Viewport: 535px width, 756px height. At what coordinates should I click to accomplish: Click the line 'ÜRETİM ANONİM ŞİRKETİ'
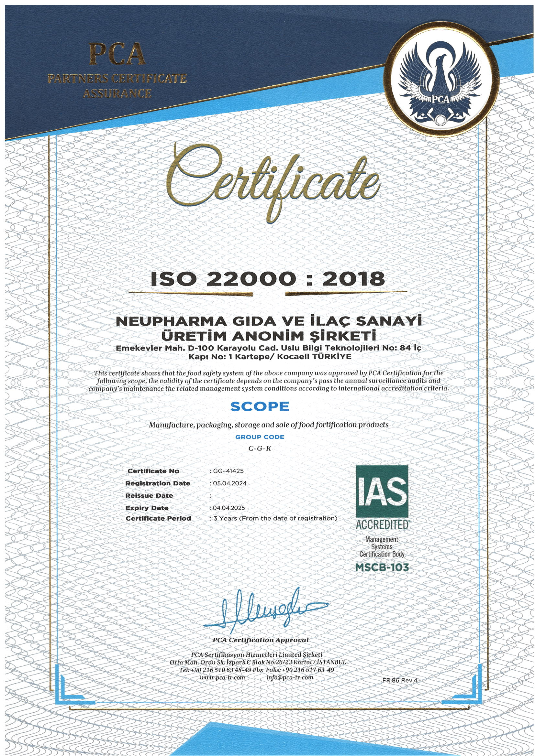[x=268, y=336]
